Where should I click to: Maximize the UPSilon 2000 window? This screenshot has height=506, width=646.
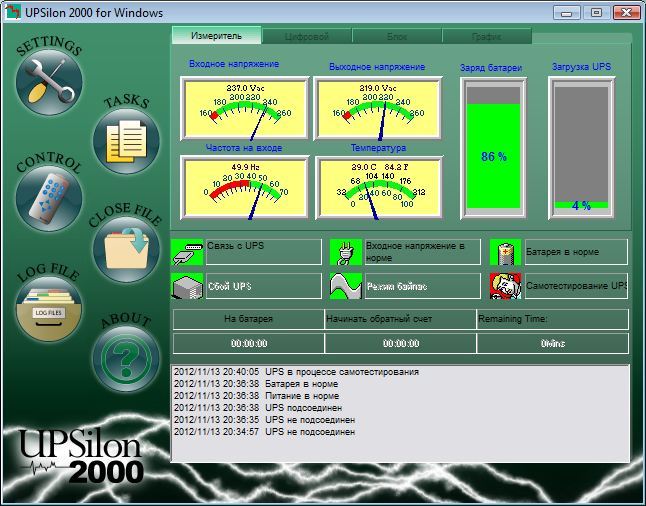(x=596, y=13)
